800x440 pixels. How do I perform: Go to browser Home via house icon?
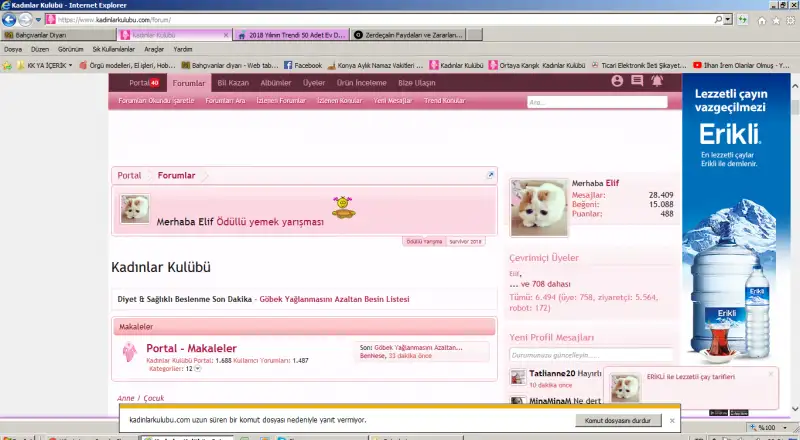click(762, 21)
